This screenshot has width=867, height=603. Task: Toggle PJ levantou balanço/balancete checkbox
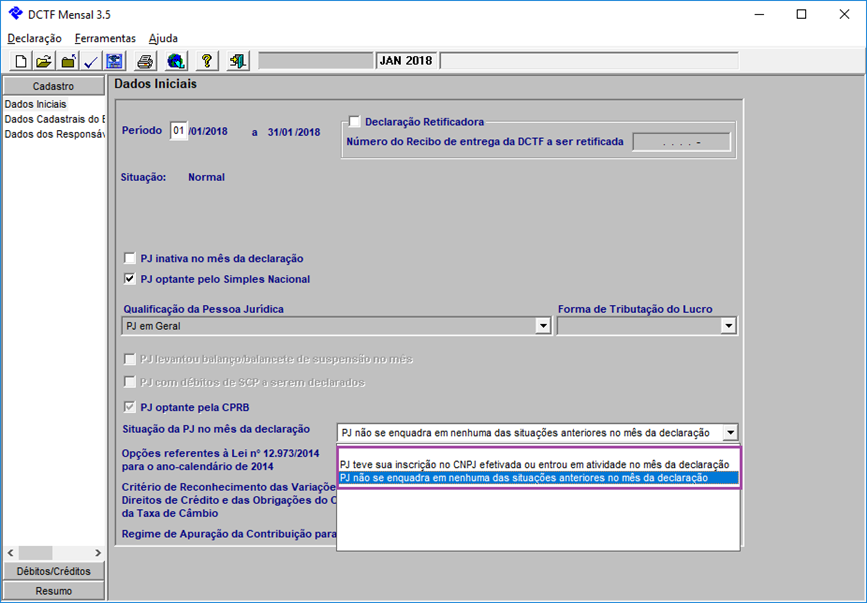tap(129, 359)
